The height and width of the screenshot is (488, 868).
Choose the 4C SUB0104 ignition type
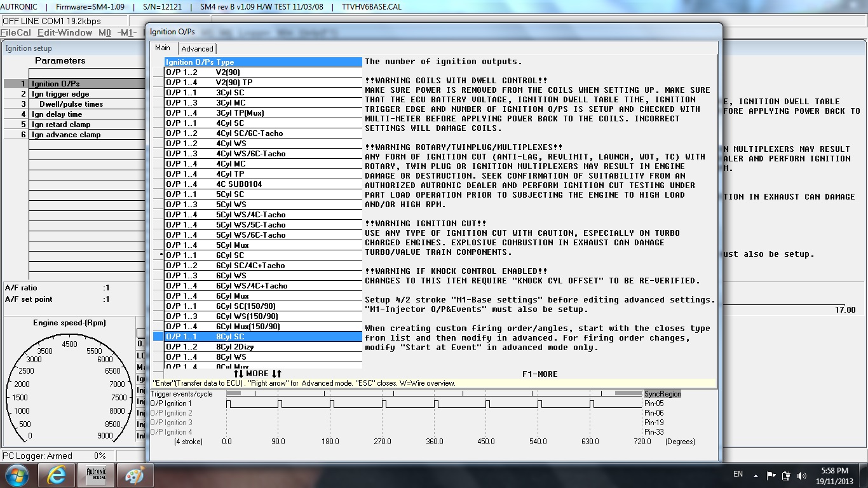coord(263,184)
